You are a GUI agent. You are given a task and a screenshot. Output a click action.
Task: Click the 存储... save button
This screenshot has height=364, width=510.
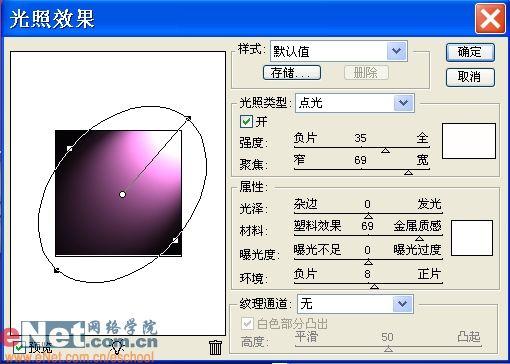tap(292, 72)
